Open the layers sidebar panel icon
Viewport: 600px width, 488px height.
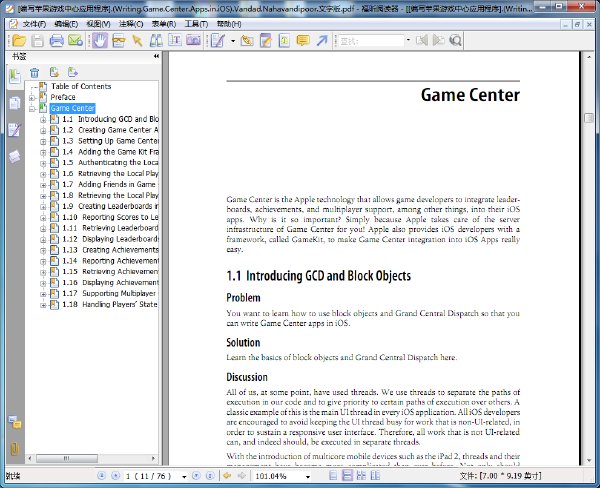pyautogui.click(x=15, y=157)
